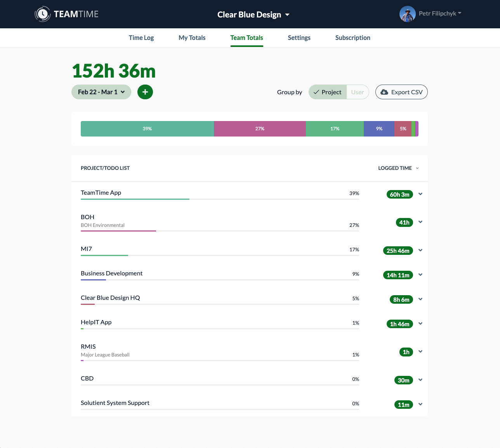Click the 152h 36m total time heading
500x448 pixels.
[114, 71]
